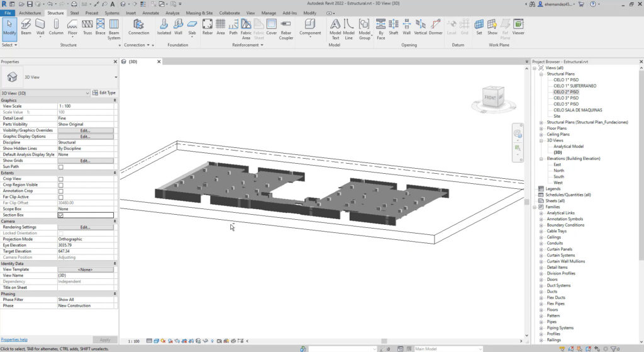Switch to the Architecture ribbon tab
Screen dimensions: 644x352
pos(30,13)
